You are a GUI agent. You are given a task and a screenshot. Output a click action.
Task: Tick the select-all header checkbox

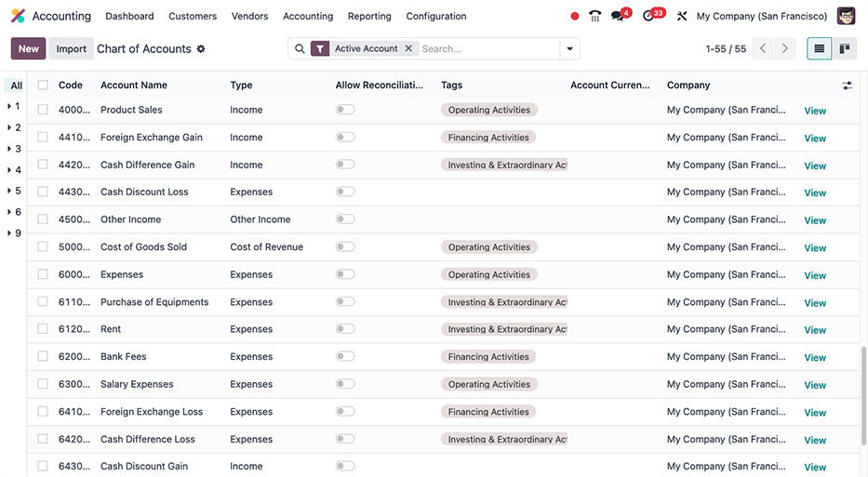(x=43, y=86)
